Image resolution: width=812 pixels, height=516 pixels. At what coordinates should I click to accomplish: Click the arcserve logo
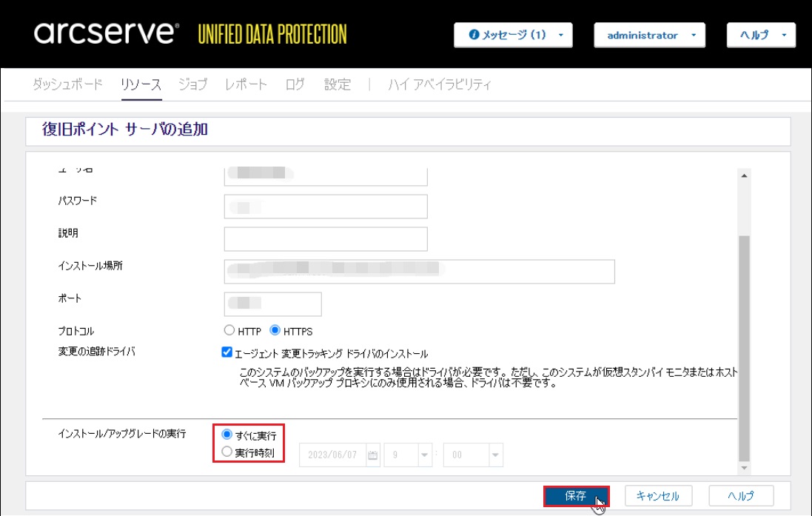106,33
